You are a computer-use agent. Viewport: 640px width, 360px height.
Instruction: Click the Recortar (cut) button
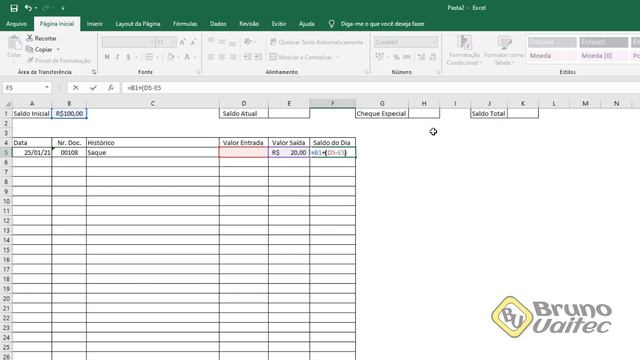[x=41, y=38]
